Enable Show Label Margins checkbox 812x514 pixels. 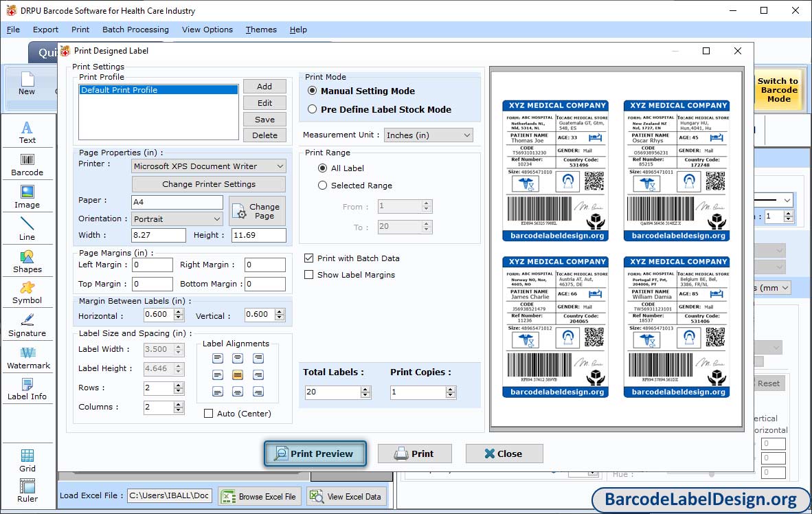(x=309, y=275)
